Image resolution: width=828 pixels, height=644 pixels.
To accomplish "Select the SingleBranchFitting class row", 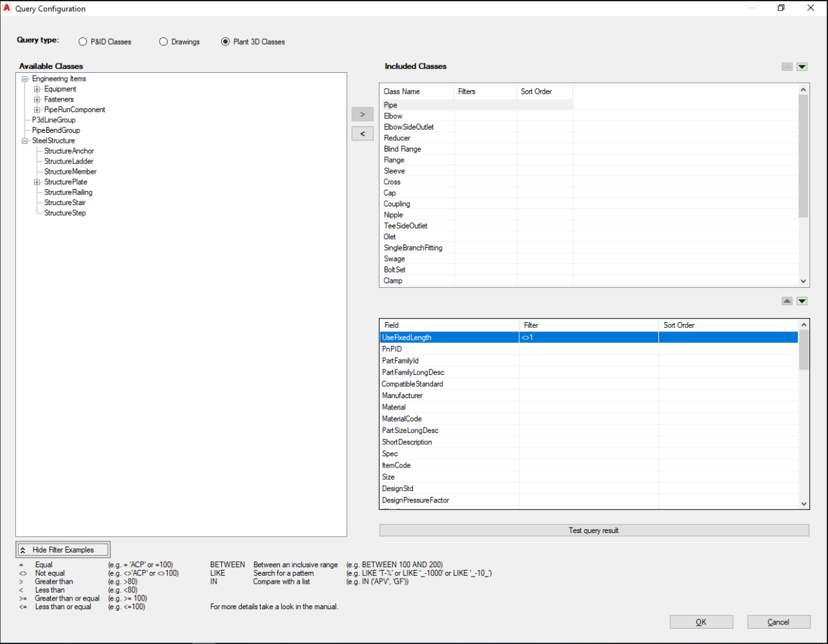I will pos(588,248).
